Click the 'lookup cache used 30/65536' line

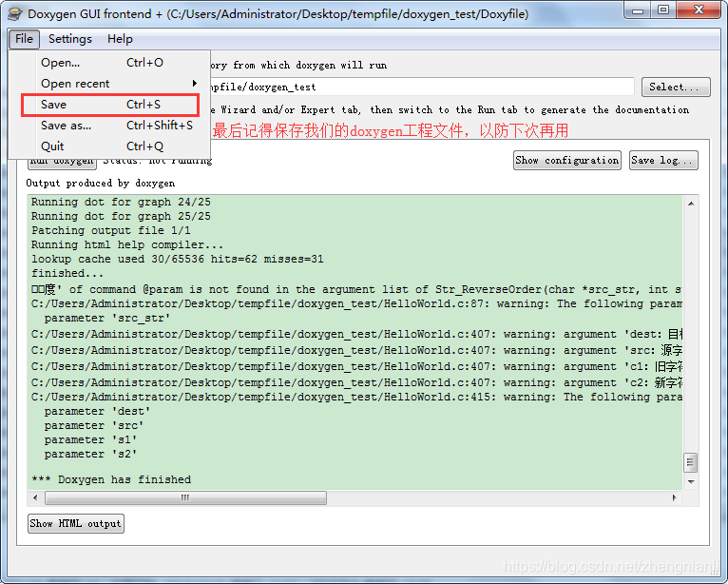tap(178, 260)
